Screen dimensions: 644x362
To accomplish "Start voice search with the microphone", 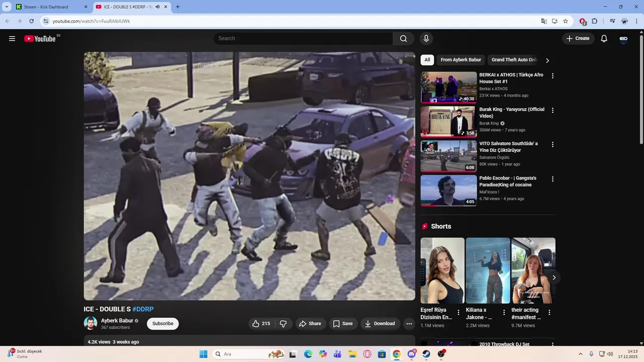I will [426, 39].
